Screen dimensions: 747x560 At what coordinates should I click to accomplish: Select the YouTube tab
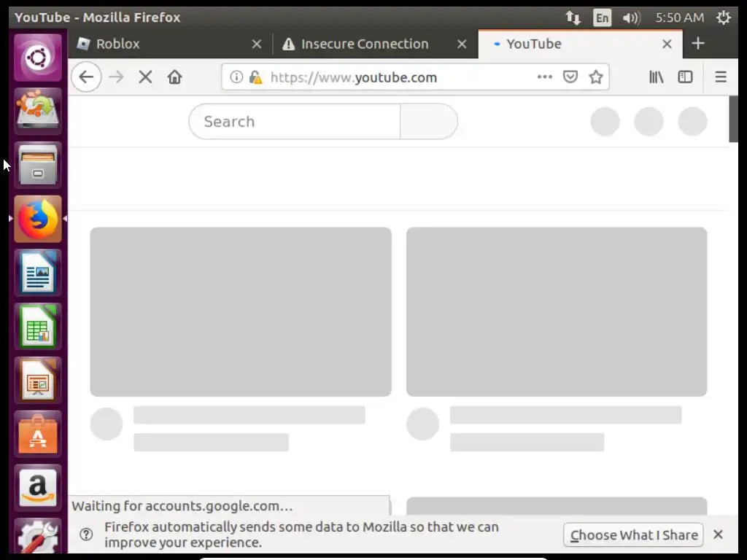(x=580, y=44)
